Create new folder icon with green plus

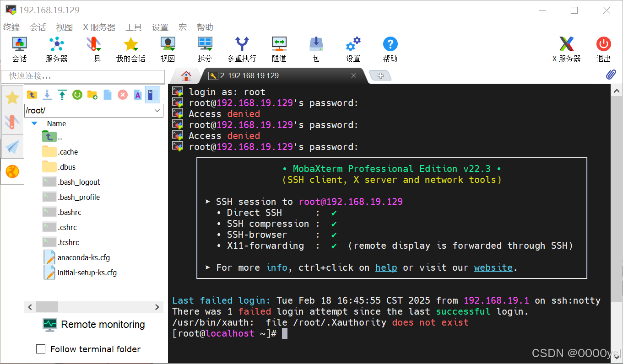coord(92,95)
